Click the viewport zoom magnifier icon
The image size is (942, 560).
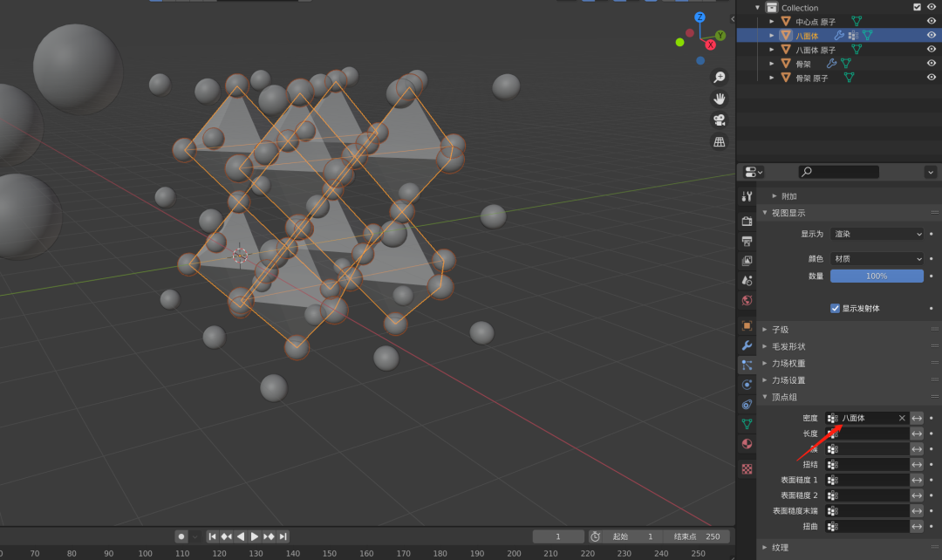[719, 77]
